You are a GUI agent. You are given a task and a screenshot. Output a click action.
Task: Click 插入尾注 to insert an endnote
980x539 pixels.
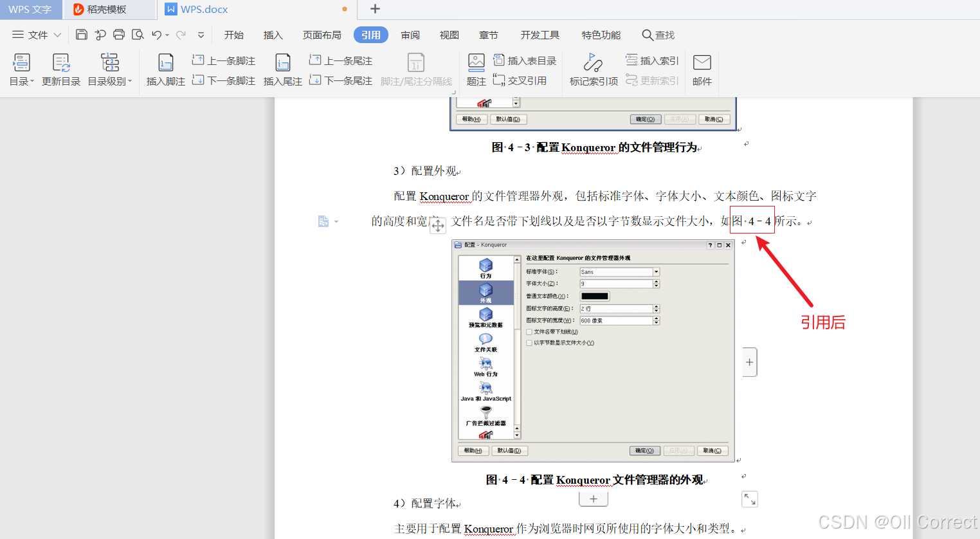(283, 70)
